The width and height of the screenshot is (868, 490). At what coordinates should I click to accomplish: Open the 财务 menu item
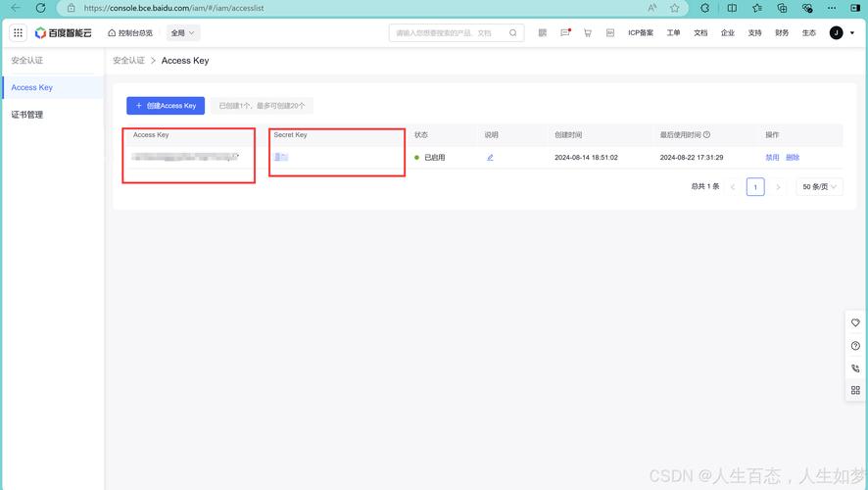point(782,32)
